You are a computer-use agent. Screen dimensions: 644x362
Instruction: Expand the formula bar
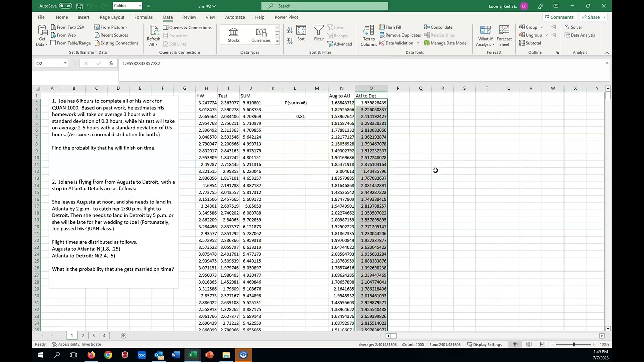point(607,63)
